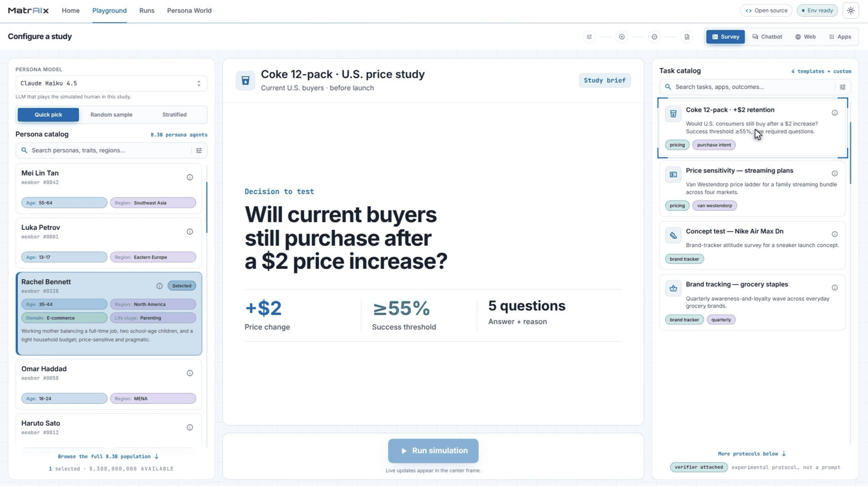
Task: Choose the Concept test Nike Air Max Dn task
Action: 752,246
